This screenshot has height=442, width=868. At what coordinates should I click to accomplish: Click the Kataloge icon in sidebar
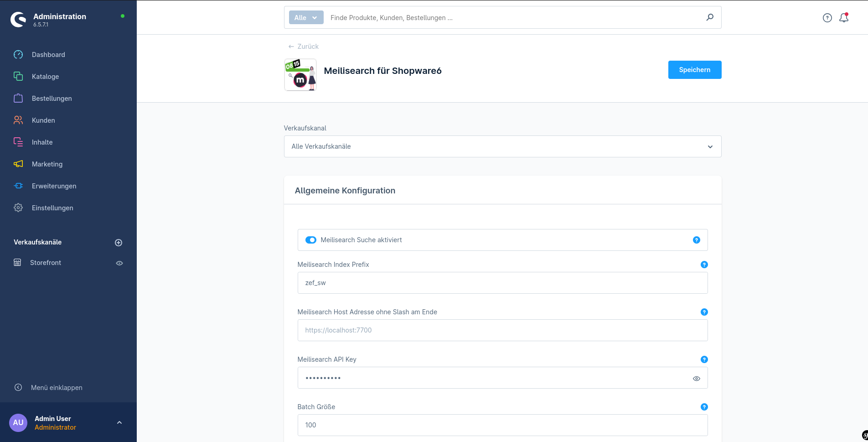point(18,77)
